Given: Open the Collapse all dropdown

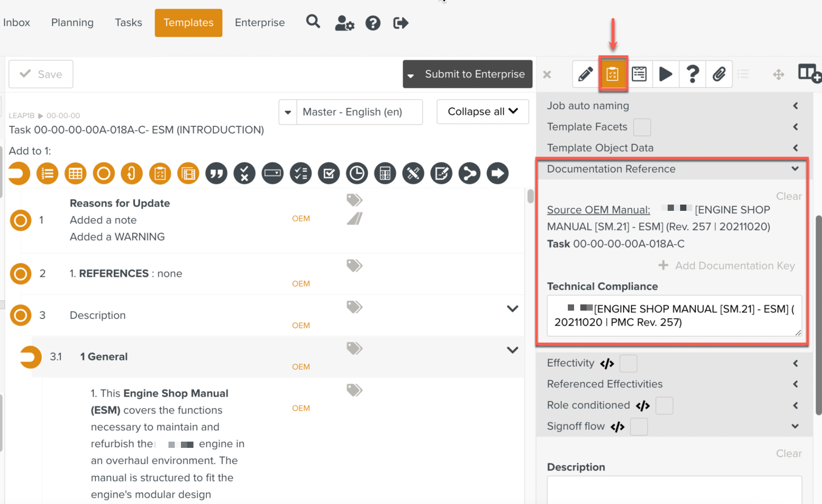Looking at the screenshot, I should pos(483,111).
